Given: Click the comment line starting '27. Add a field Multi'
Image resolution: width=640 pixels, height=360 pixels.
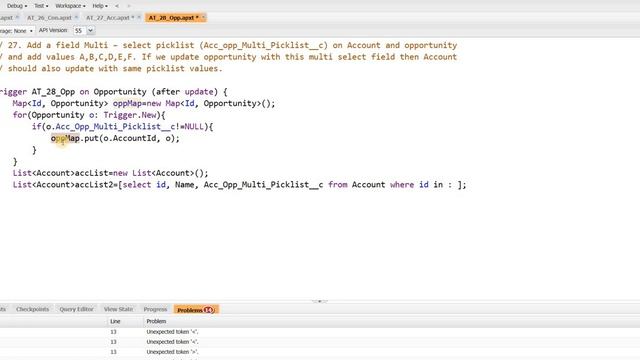Looking at the screenshot, I should tap(229, 45).
